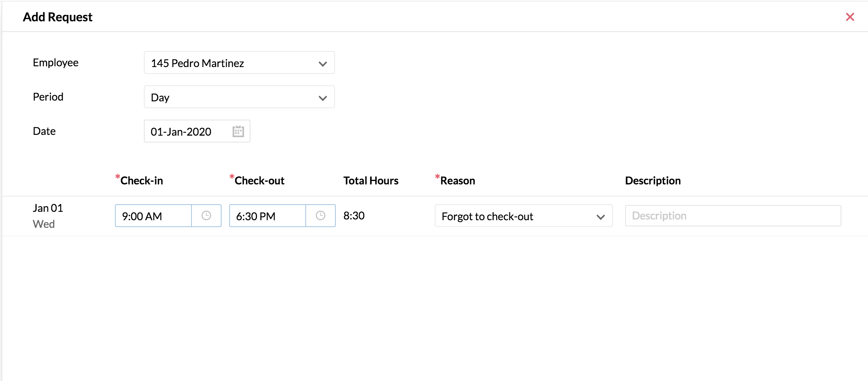Expand the Employee dropdown chevron
868x381 pixels.
(322, 63)
